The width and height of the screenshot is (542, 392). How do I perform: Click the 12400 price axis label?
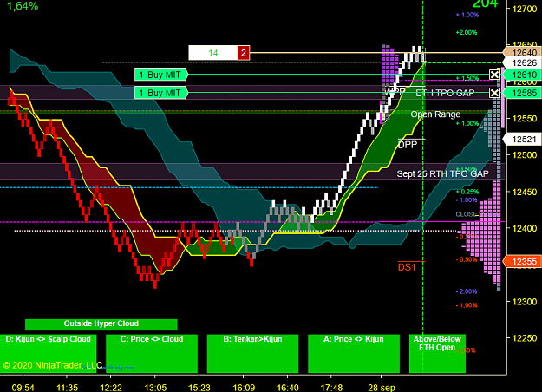tap(525, 228)
